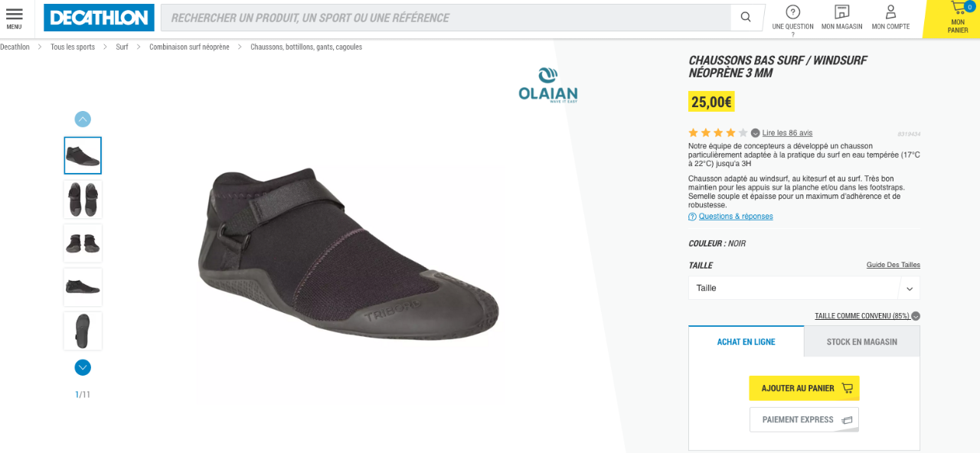This screenshot has width=980, height=453.
Task: Show the next thumbnails with the down arrow
Action: [83, 367]
